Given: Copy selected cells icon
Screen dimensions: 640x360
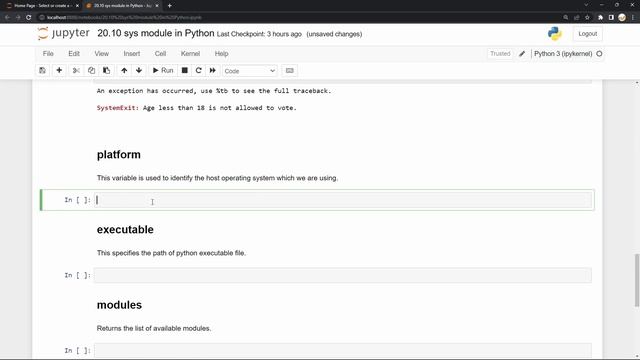Looking at the screenshot, I should tap(91, 71).
